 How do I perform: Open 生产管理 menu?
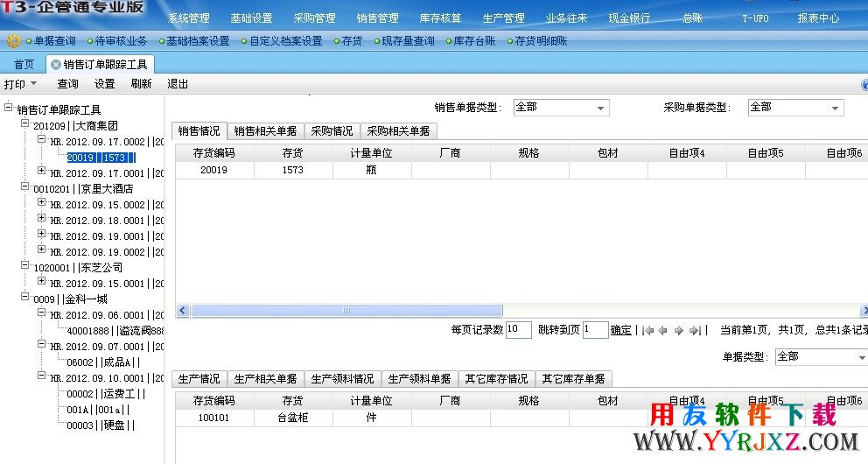tap(504, 18)
